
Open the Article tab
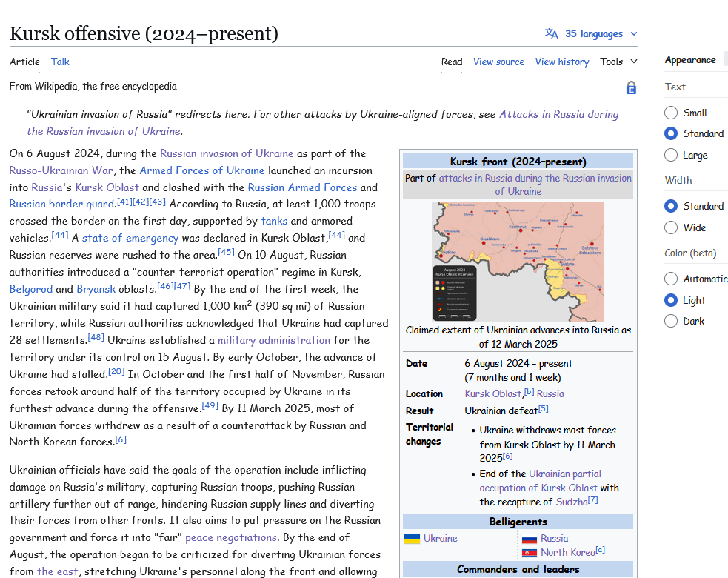point(24,62)
